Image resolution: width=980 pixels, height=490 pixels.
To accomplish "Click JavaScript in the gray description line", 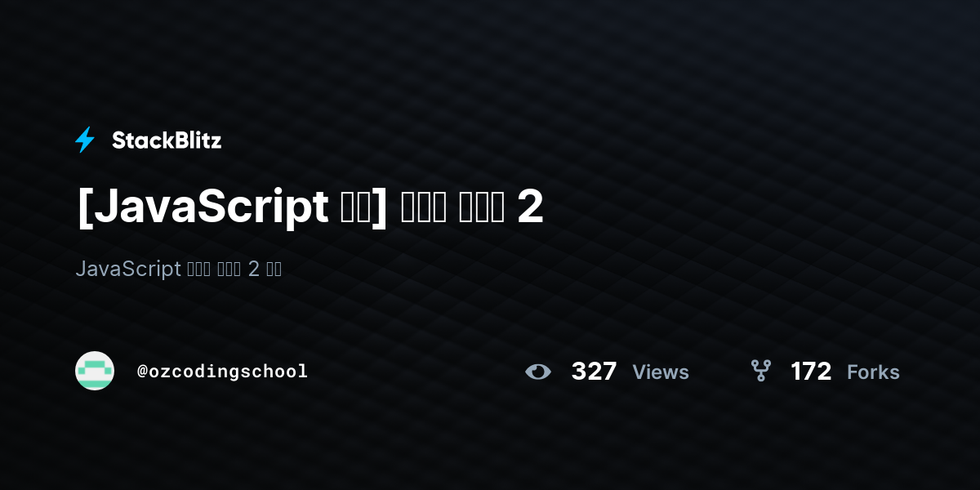I will click(x=128, y=269).
